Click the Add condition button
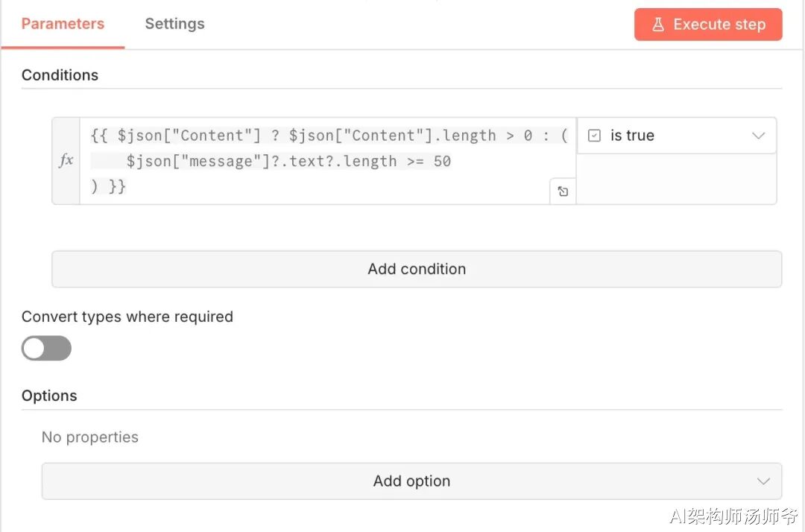 click(x=416, y=269)
